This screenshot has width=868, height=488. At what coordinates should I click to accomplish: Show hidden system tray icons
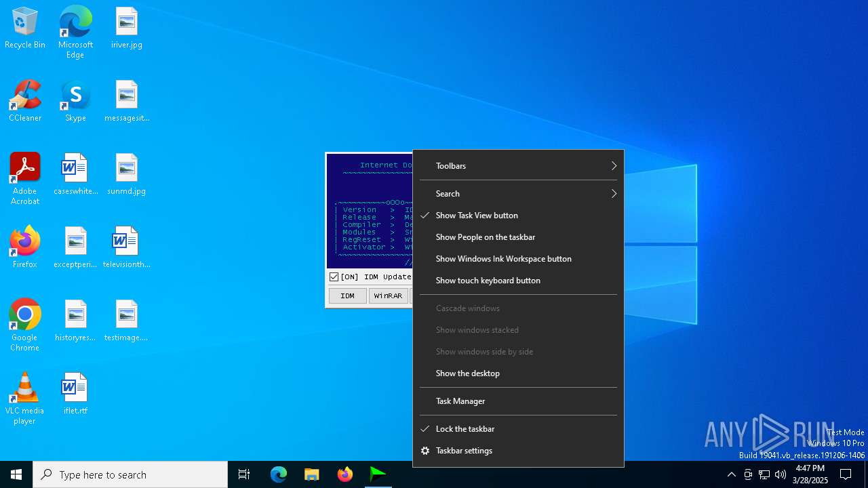point(731,474)
